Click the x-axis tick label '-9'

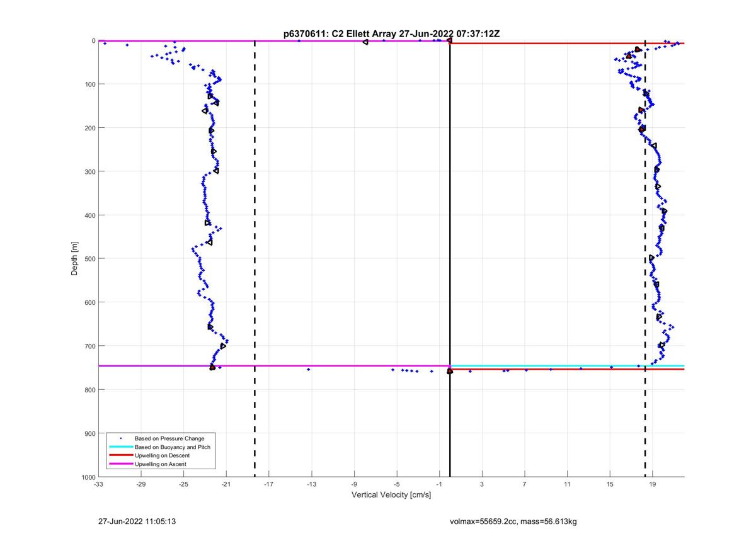click(x=354, y=484)
